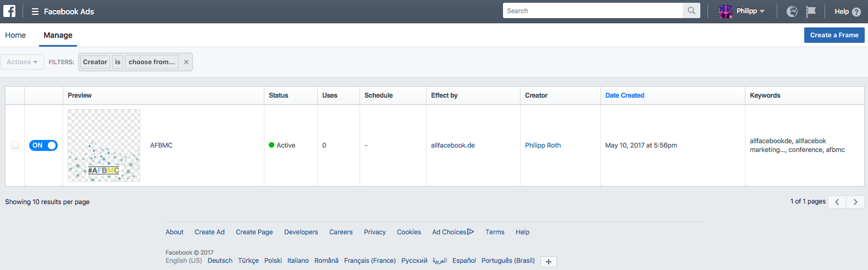Open the Ad Choices footer link
This screenshot has width=868, height=270.
(x=453, y=232)
